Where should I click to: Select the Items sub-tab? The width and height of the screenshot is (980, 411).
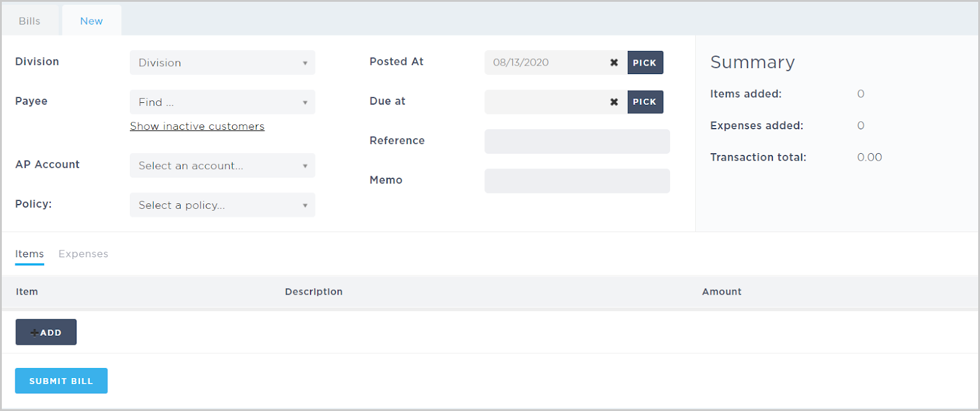coord(29,254)
